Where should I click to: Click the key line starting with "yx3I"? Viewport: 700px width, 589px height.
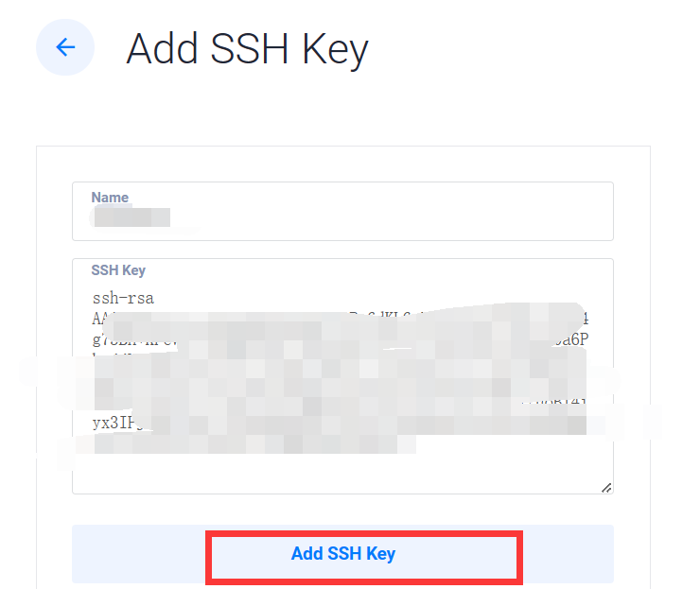(x=114, y=422)
